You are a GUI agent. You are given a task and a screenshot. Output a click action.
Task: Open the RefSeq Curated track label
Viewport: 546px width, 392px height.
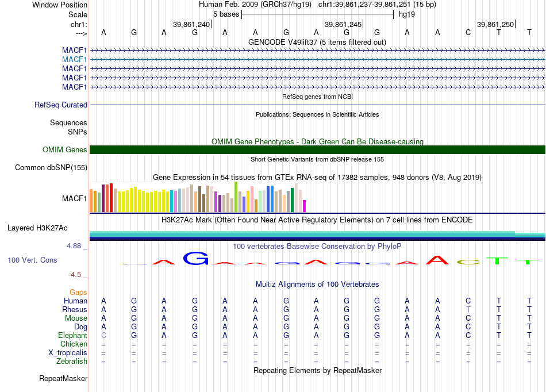click(x=60, y=105)
